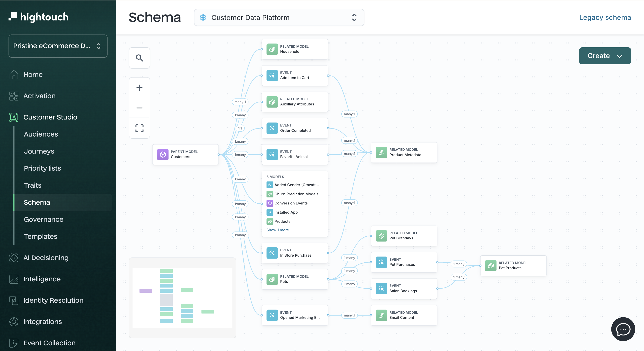Open the chat support bubble
The height and width of the screenshot is (351, 644).
(x=623, y=329)
